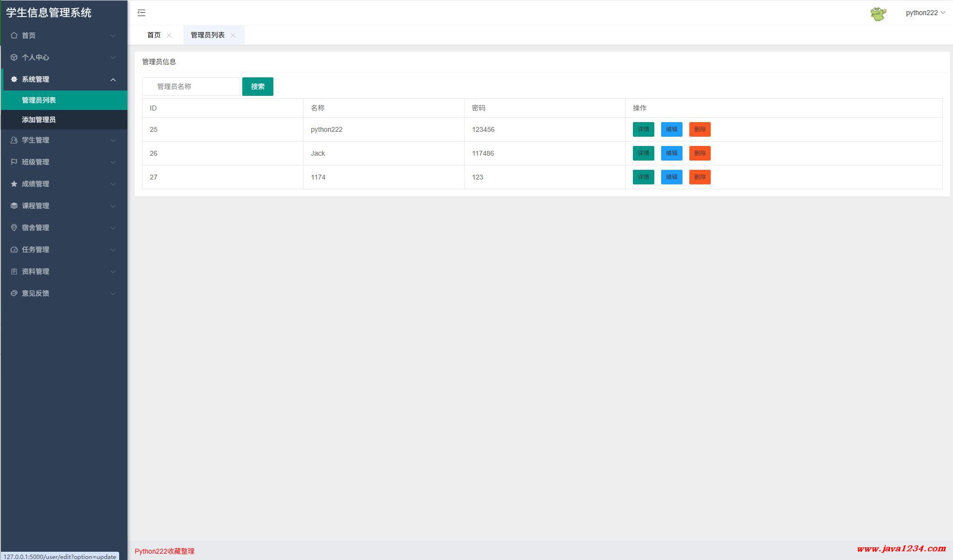This screenshot has width=953, height=560.
Task: Click 删除 for admin Jack
Action: pos(700,153)
